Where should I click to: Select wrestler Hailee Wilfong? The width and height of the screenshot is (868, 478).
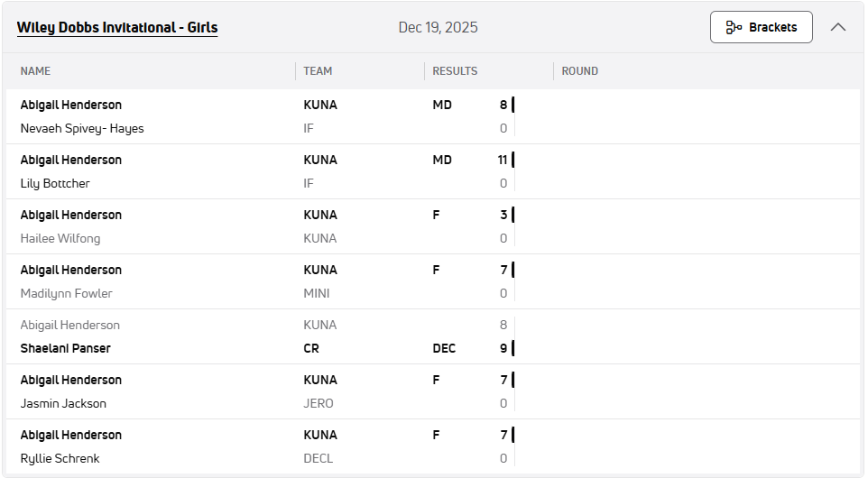pyautogui.click(x=60, y=238)
